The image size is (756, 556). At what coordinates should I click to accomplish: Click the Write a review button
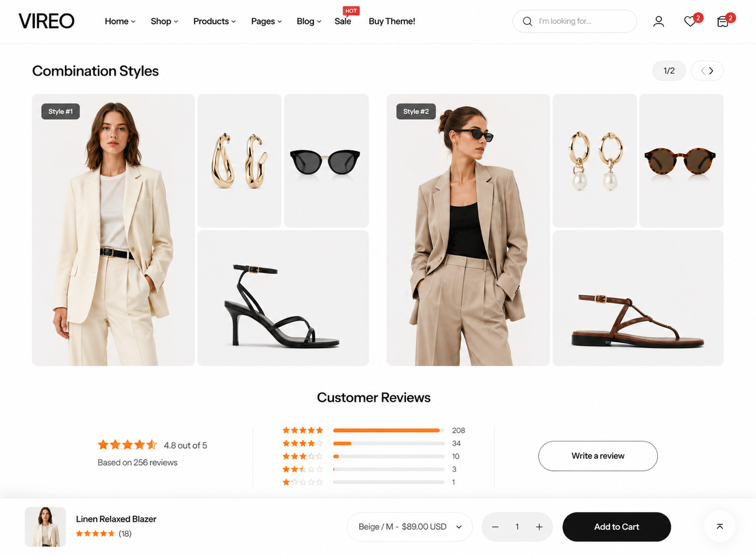tap(598, 456)
